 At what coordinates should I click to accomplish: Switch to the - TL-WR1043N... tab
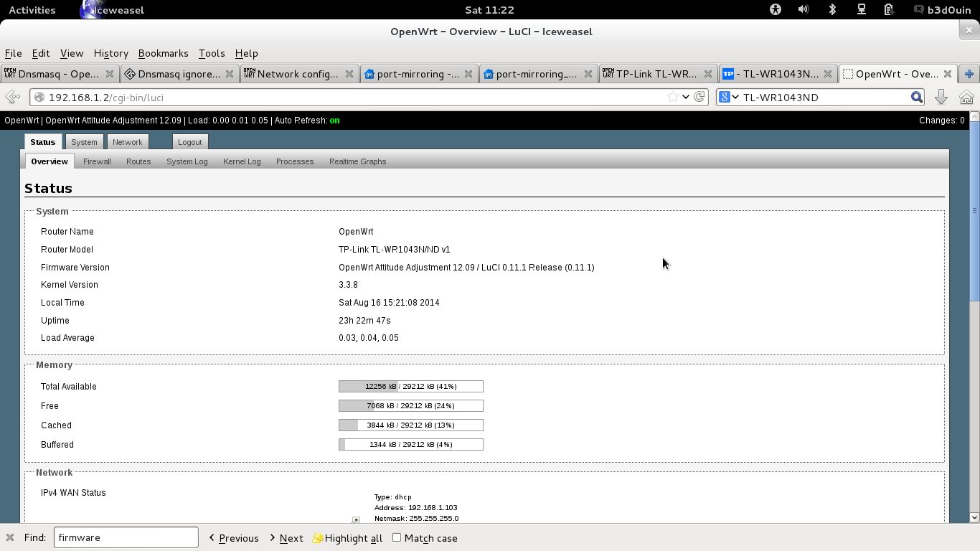click(x=777, y=74)
